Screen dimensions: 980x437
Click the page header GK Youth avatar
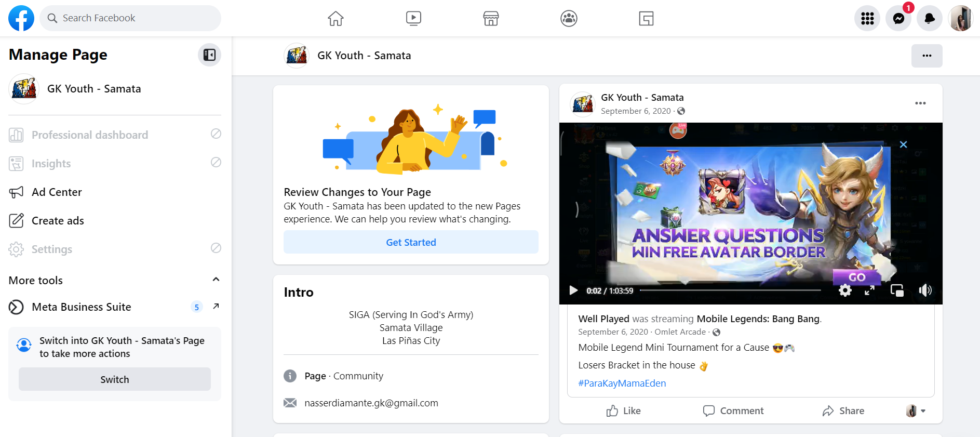tap(297, 56)
